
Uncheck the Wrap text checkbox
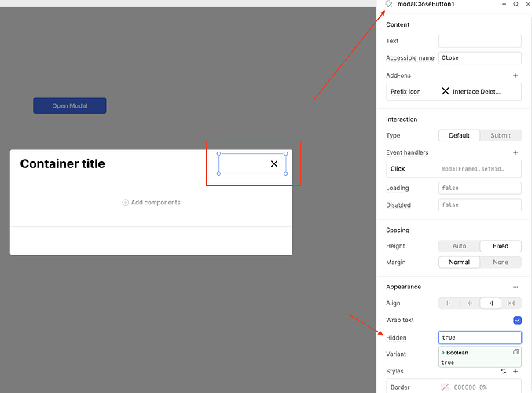tap(516, 320)
